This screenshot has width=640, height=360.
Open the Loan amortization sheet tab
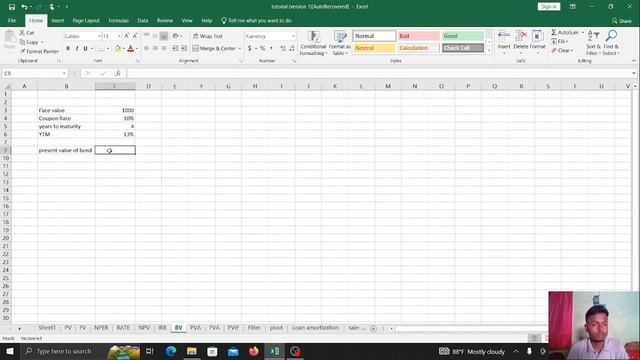(315, 328)
